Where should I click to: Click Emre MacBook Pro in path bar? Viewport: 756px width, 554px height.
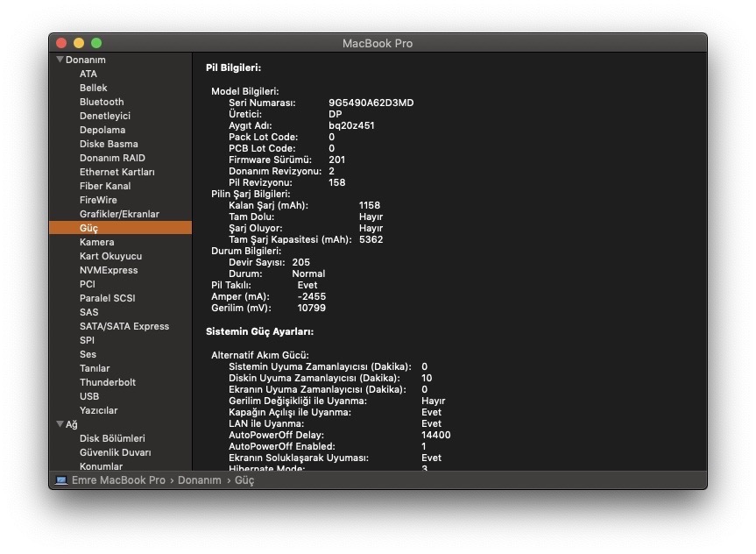118,480
